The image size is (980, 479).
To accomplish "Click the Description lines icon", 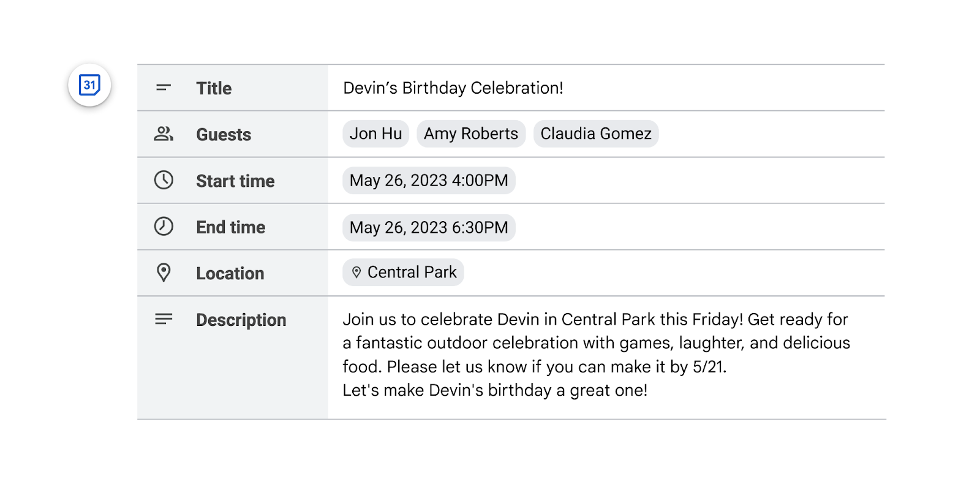I will pyautogui.click(x=164, y=319).
